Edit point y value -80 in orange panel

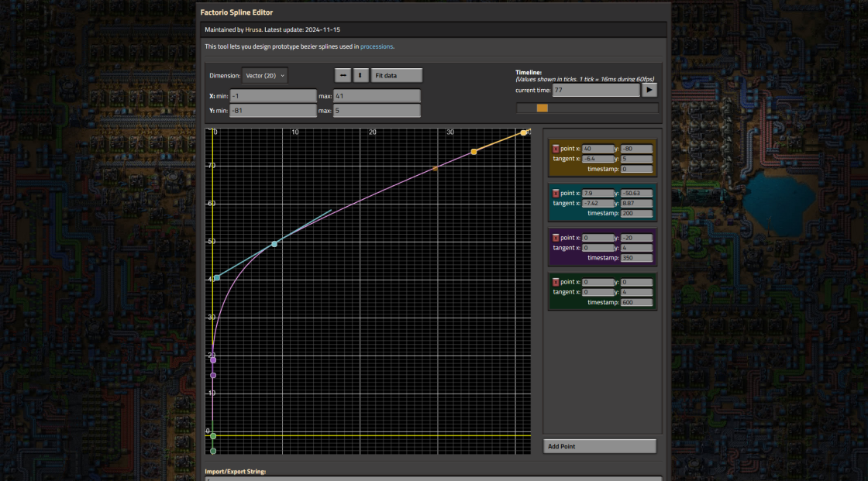pos(636,149)
